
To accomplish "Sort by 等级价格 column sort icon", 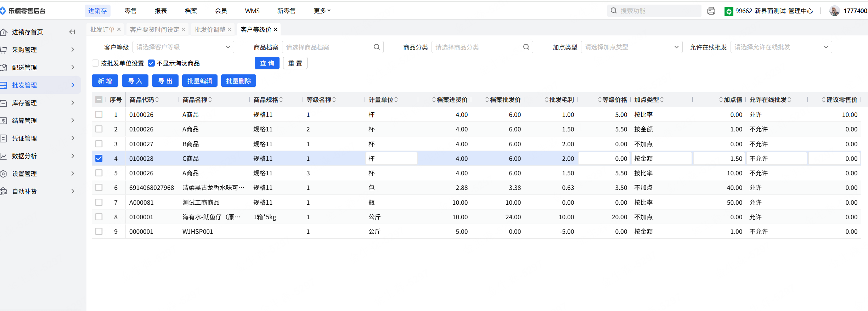I will (x=599, y=100).
